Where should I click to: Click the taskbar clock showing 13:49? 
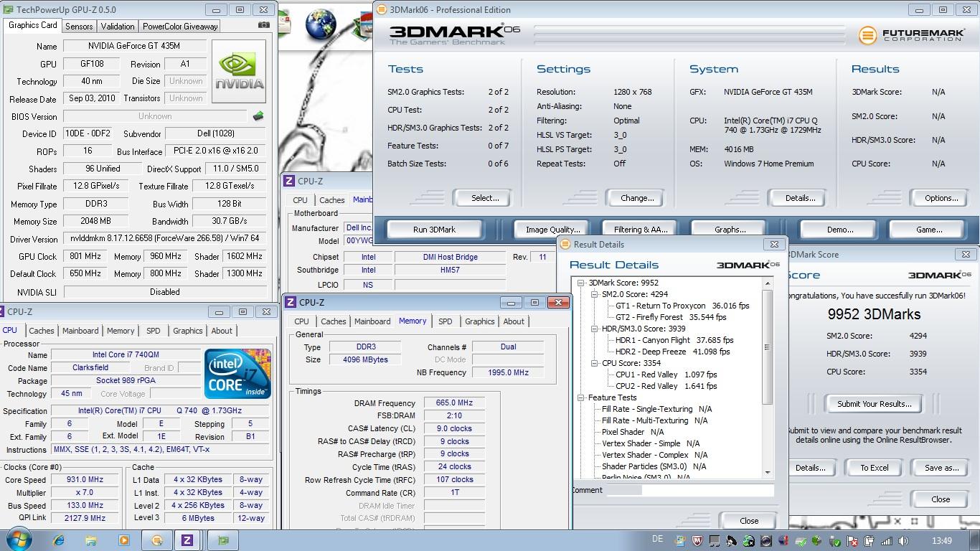click(942, 540)
